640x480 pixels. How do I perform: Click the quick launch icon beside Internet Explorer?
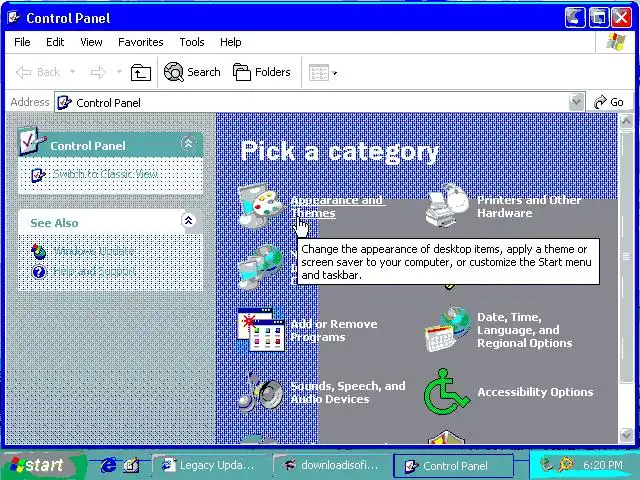pyautogui.click(x=131, y=465)
